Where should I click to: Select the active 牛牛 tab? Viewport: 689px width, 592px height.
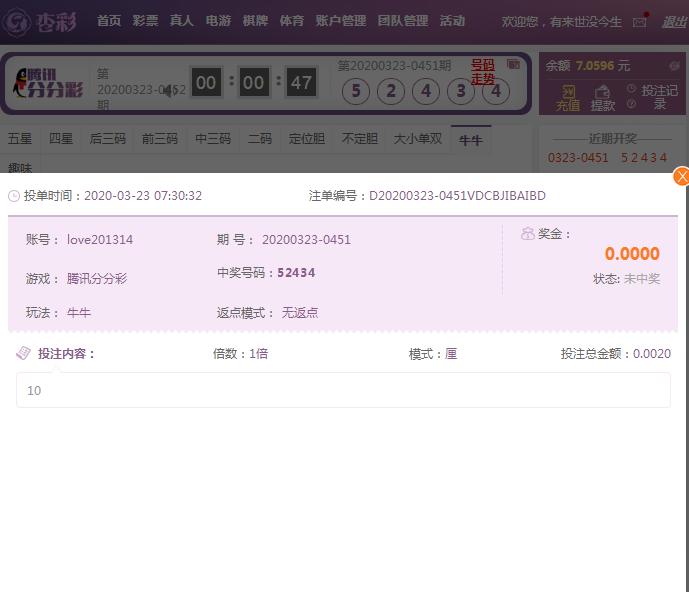click(x=471, y=140)
